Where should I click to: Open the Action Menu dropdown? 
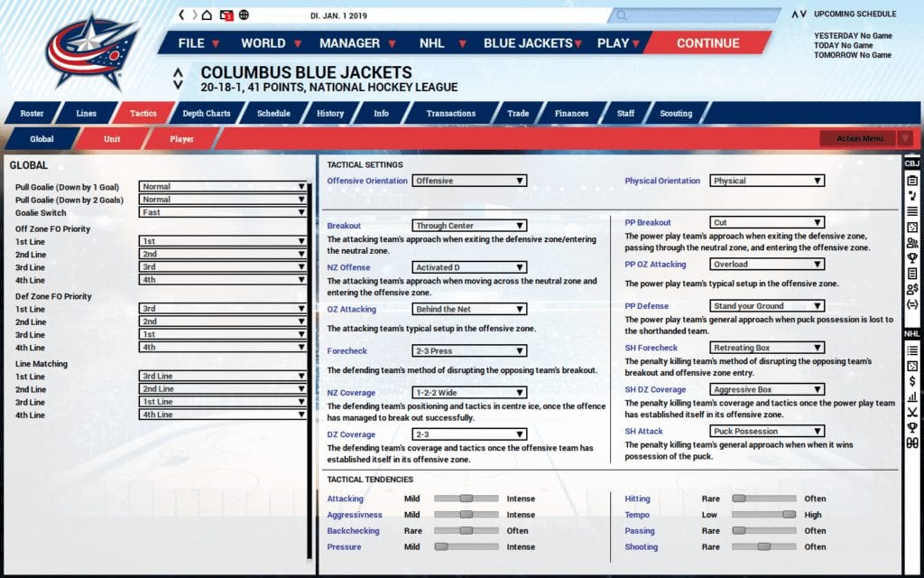[866, 138]
